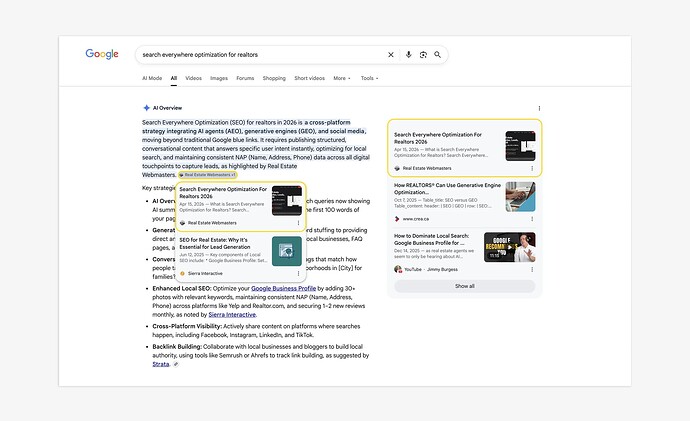Open three-dot menu on Sierra Interactive popup card
Image resolution: width=690 pixels, height=421 pixels.
pyautogui.click(x=298, y=274)
